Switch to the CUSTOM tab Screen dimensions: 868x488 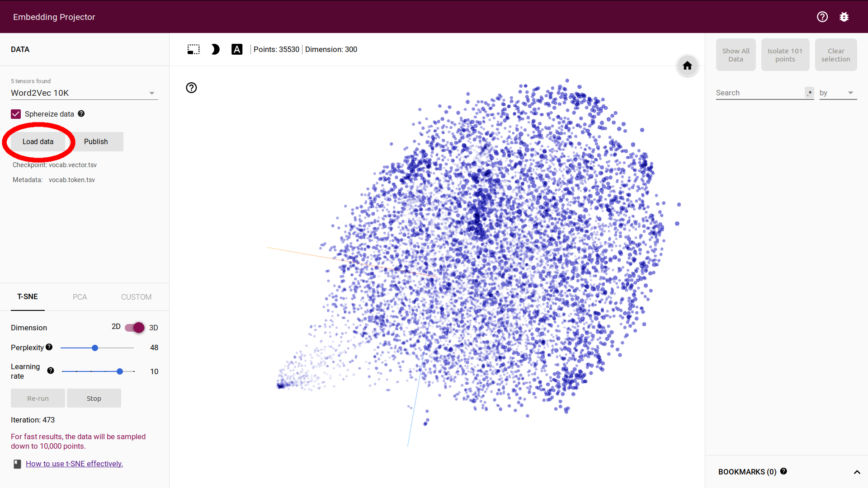pyautogui.click(x=136, y=297)
